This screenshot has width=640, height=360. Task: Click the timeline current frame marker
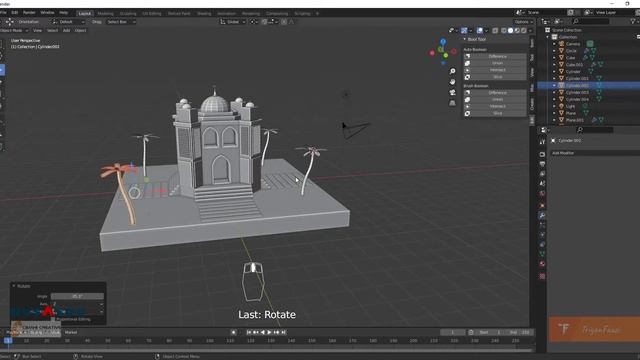[x=8, y=340]
